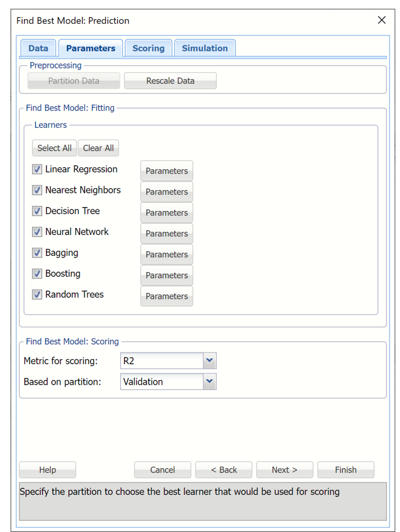
Task: Toggle the Boosting checkbox off
Action: 37,274
